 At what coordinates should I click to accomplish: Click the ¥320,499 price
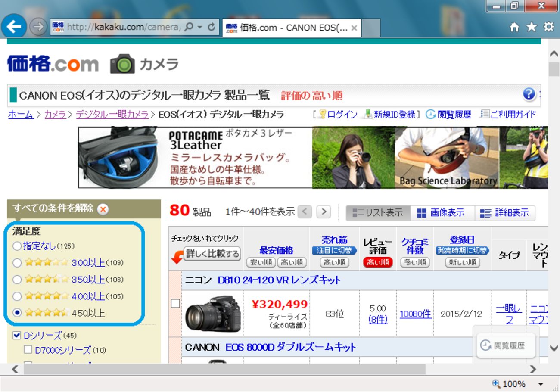(280, 305)
